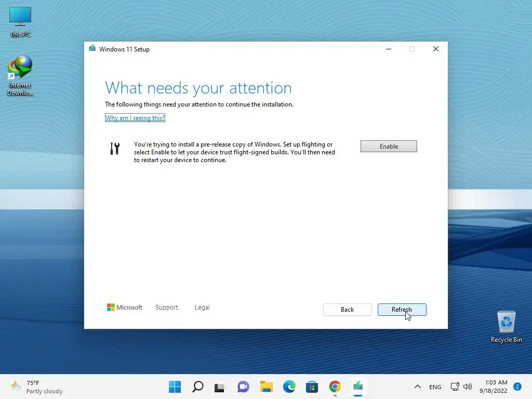Open the Windows Start menu
Screen dimensions: 532x399
pyautogui.click(x=175, y=387)
